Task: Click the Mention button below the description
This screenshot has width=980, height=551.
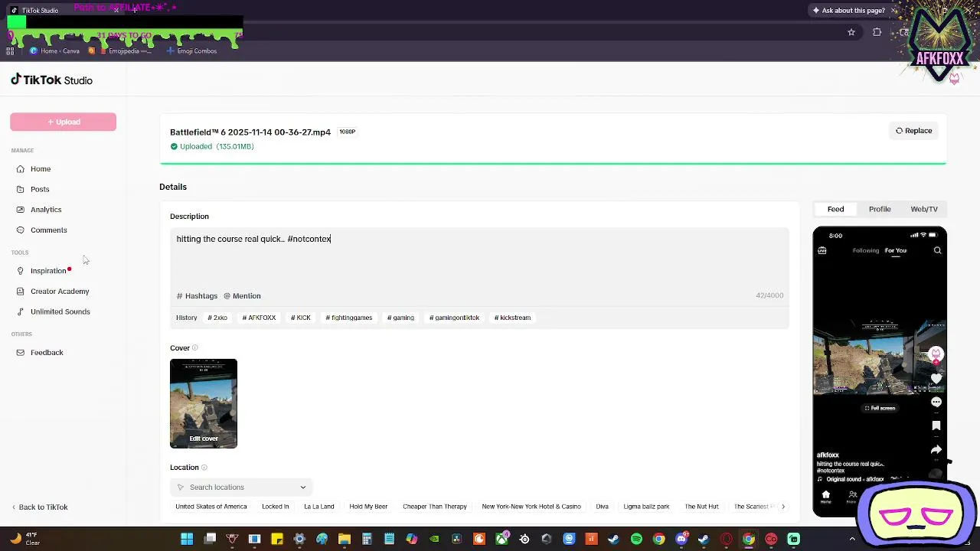Action: [x=242, y=296]
